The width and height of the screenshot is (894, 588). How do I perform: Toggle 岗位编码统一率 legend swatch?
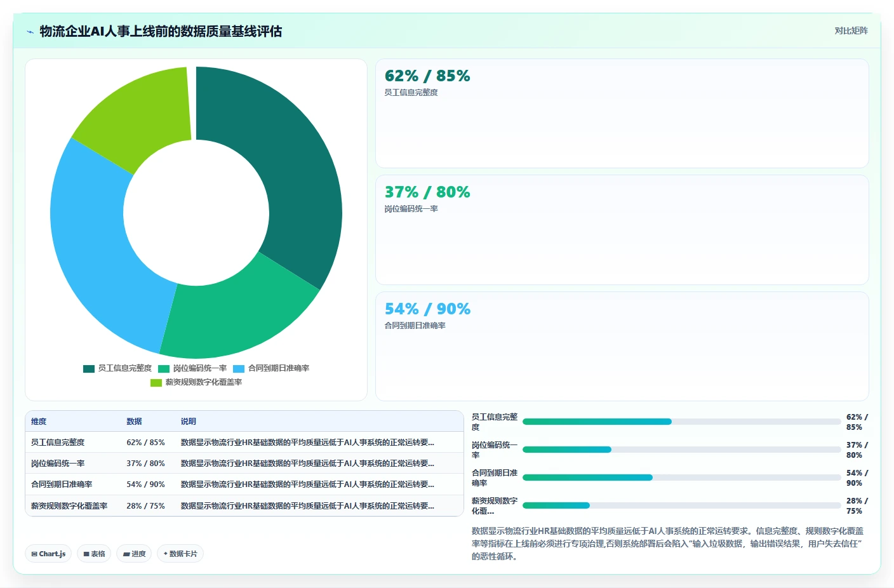[164, 368]
